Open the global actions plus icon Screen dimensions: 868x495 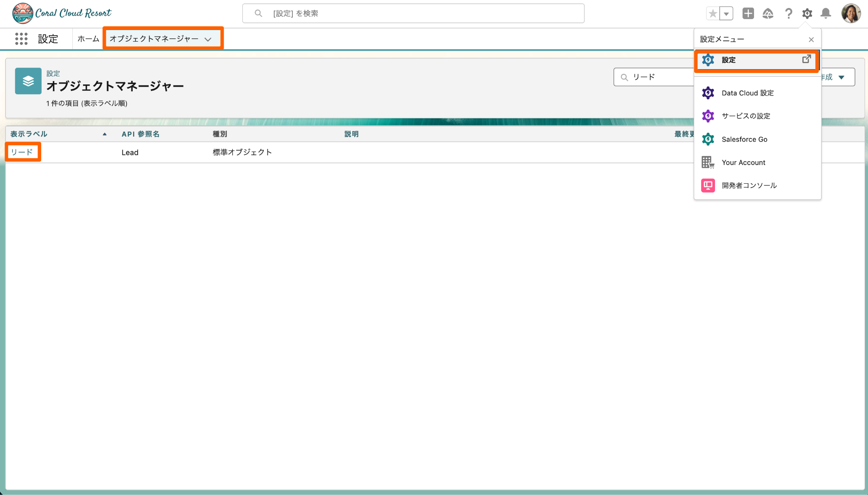click(x=748, y=14)
